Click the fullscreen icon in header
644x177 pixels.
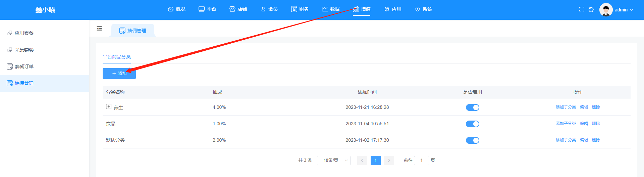click(582, 9)
